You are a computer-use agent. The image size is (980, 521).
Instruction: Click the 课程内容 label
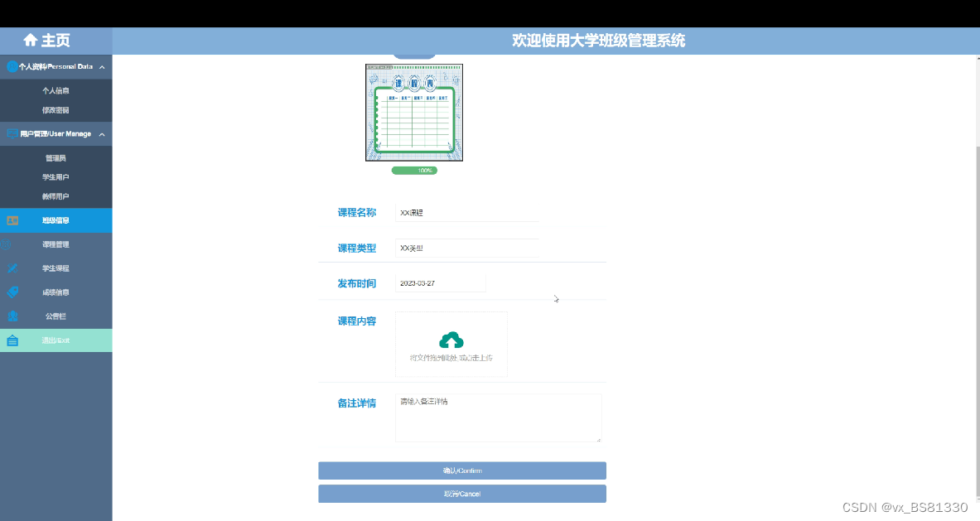coord(357,321)
